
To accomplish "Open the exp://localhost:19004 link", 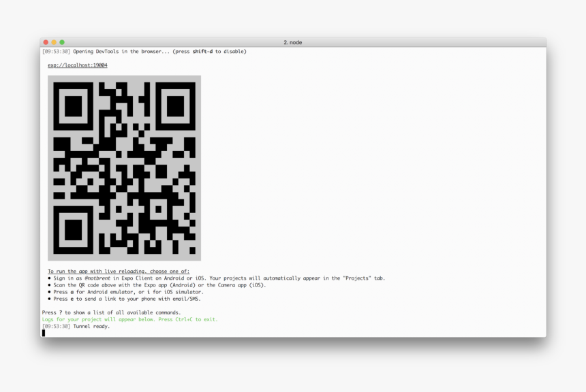I will pyautogui.click(x=78, y=65).
